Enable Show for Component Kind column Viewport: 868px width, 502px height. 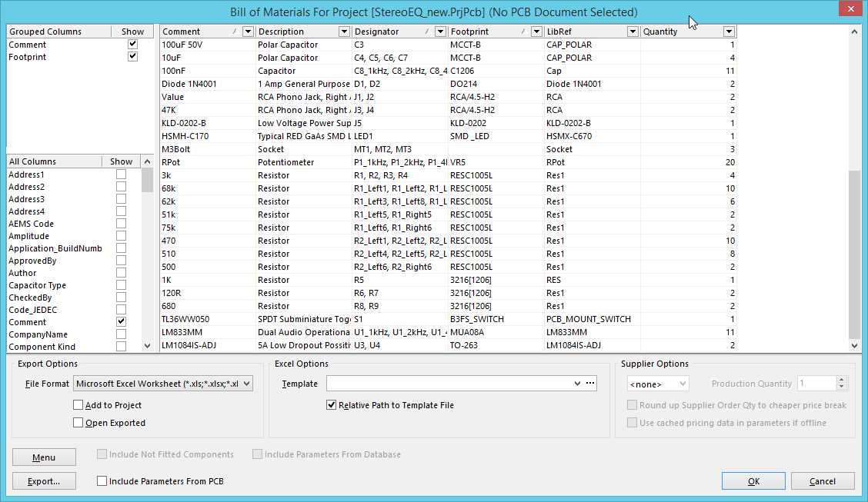click(122, 346)
